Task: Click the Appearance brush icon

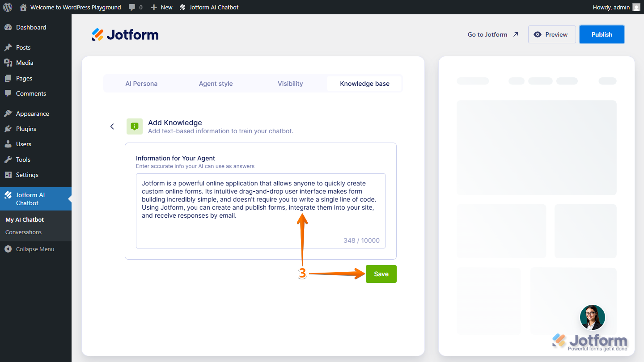Action: pos(8,114)
